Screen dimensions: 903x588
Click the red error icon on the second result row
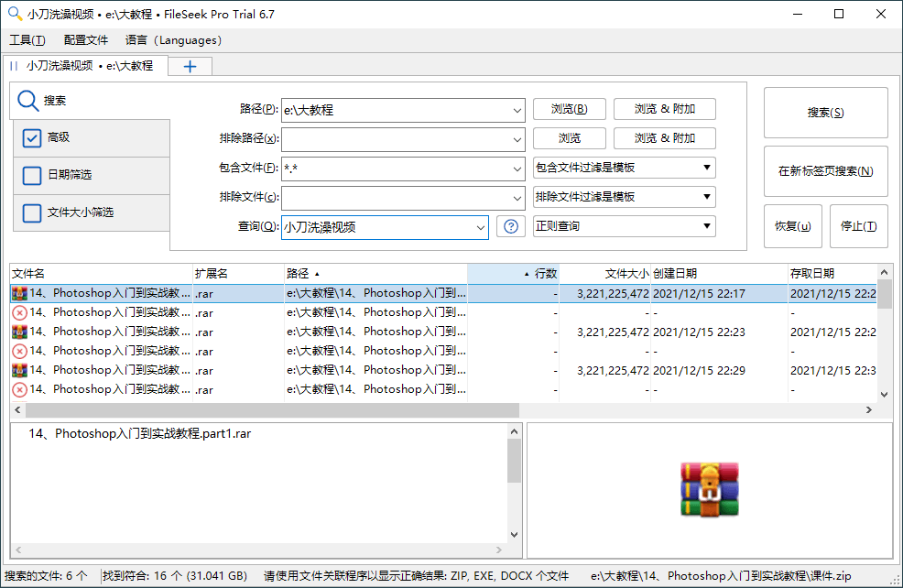tap(18, 312)
